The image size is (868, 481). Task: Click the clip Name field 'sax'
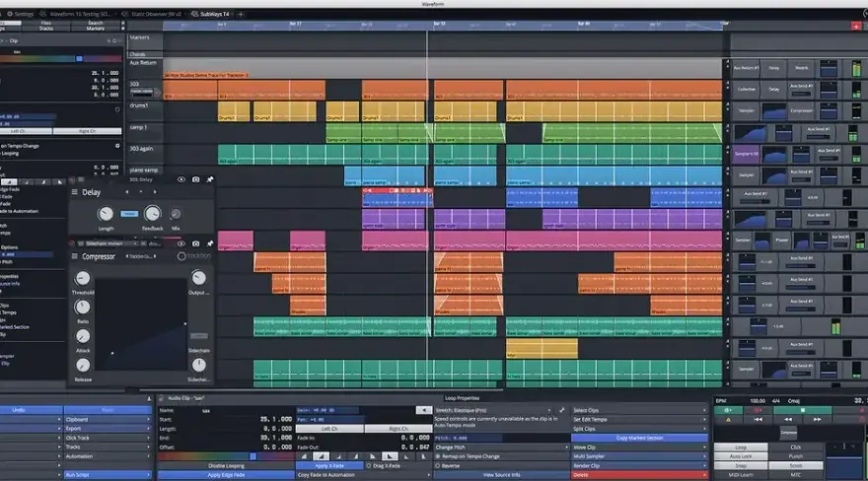[x=225, y=411]
